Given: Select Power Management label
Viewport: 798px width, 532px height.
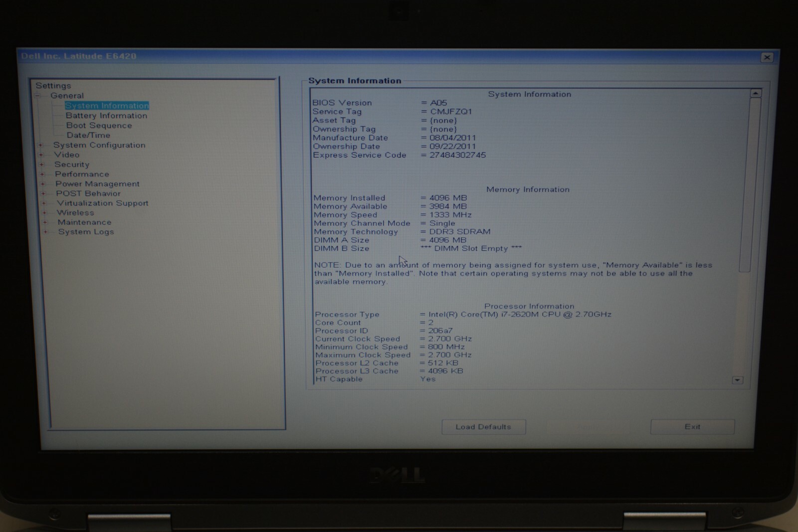Looking at the screenshot, I should [x=97, y=184].
